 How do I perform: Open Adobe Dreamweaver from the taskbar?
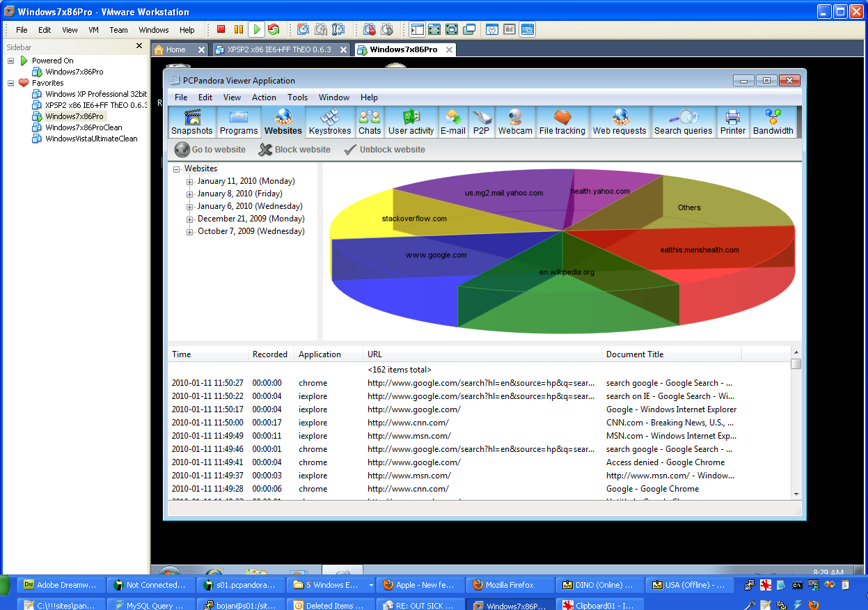(x=61, y=585)
